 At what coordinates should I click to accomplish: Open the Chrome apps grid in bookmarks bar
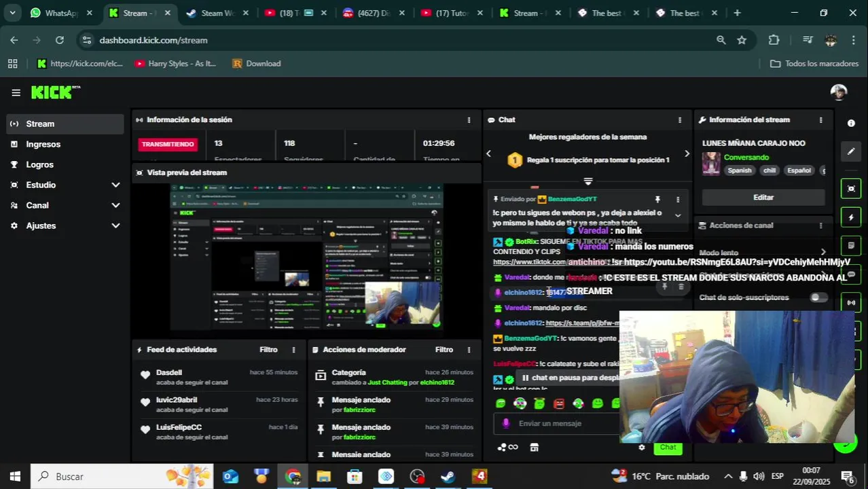(x=12, y=64)
